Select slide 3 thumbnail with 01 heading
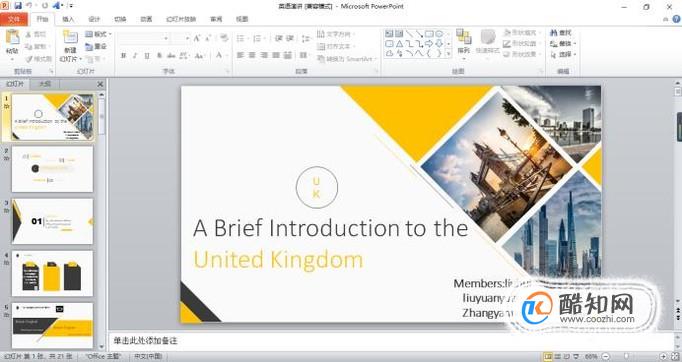 click(52, 221)
